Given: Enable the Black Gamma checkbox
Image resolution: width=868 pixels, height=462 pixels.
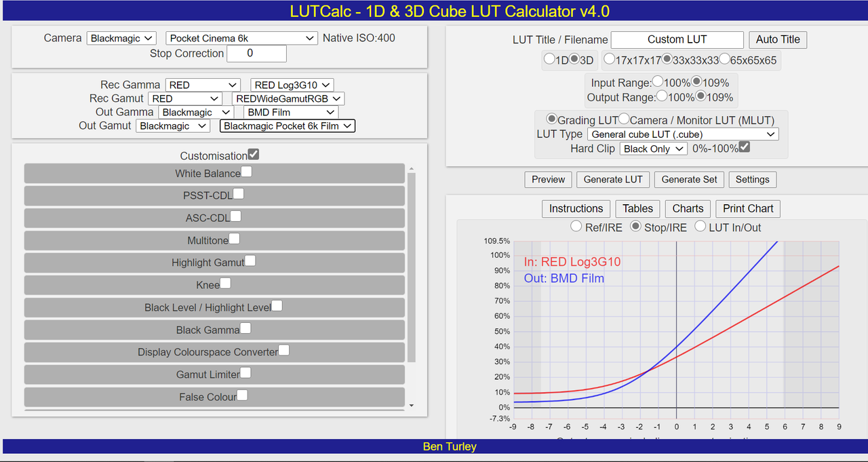Looking at the screenshot, I should point(245,328).
